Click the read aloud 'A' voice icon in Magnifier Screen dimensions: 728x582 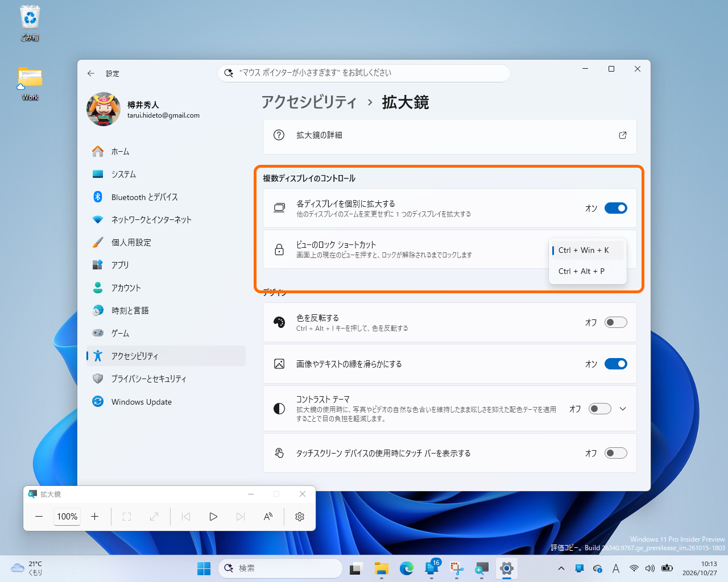(268, 517)
